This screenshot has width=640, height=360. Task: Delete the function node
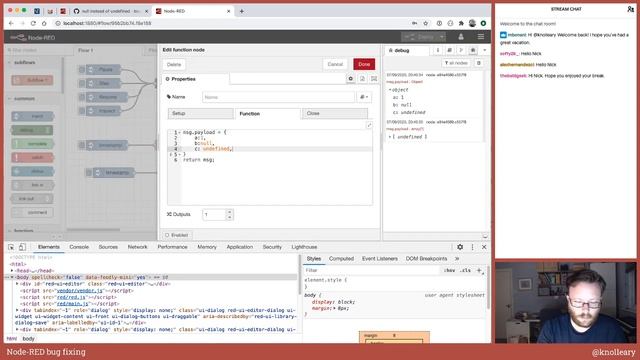[x=174, y=64]
